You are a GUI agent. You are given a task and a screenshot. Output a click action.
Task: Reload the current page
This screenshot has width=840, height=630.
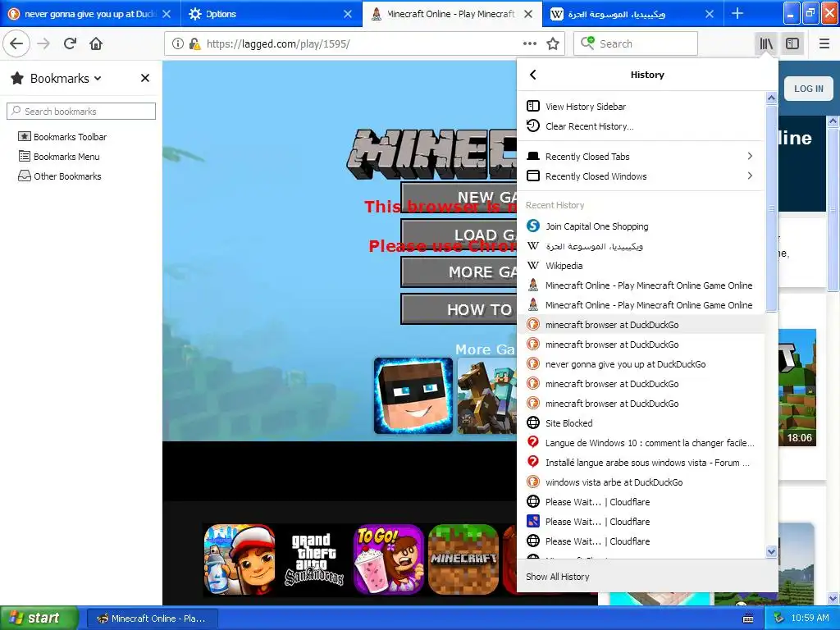point(70,43)
